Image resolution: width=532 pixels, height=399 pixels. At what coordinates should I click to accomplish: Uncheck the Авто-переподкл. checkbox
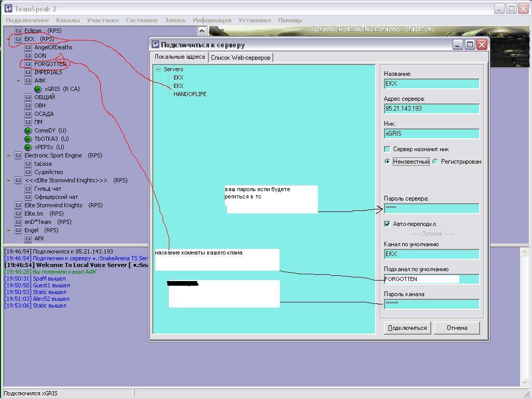[x=387, y=224]
